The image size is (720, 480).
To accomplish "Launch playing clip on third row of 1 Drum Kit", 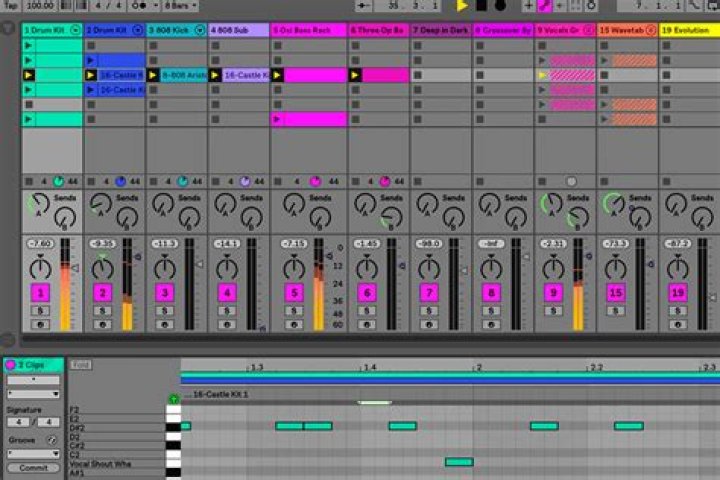I will [x=28, y=75].
